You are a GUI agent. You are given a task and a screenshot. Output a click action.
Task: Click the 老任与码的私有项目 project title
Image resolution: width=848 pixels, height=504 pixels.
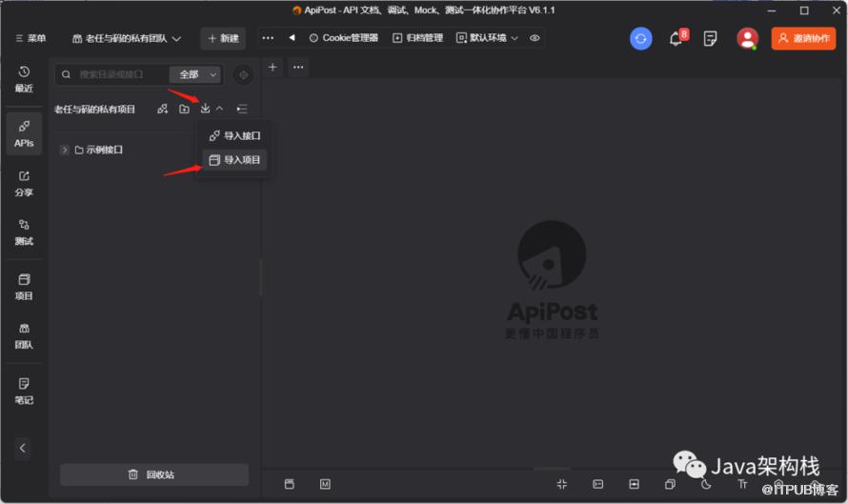tap(94, 110)
